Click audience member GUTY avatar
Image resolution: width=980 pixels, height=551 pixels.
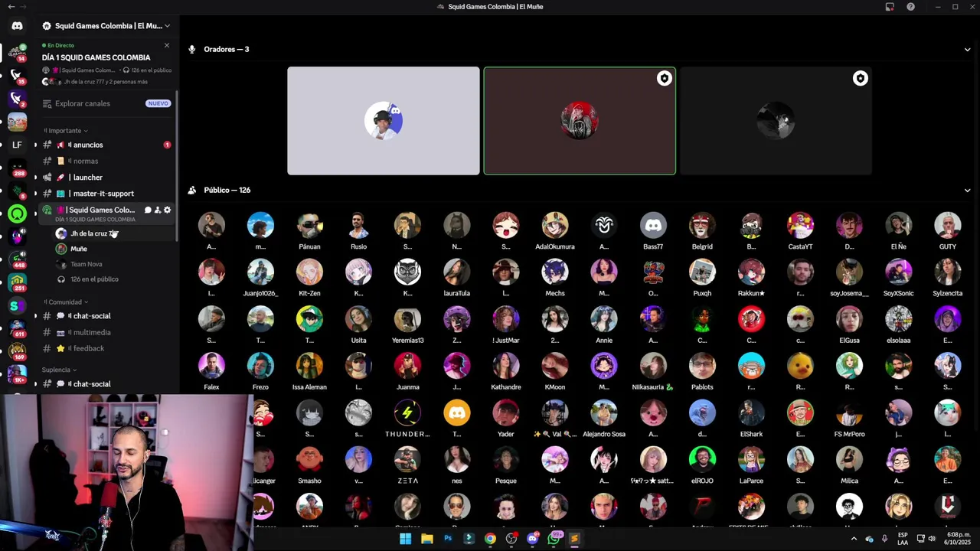947,226
